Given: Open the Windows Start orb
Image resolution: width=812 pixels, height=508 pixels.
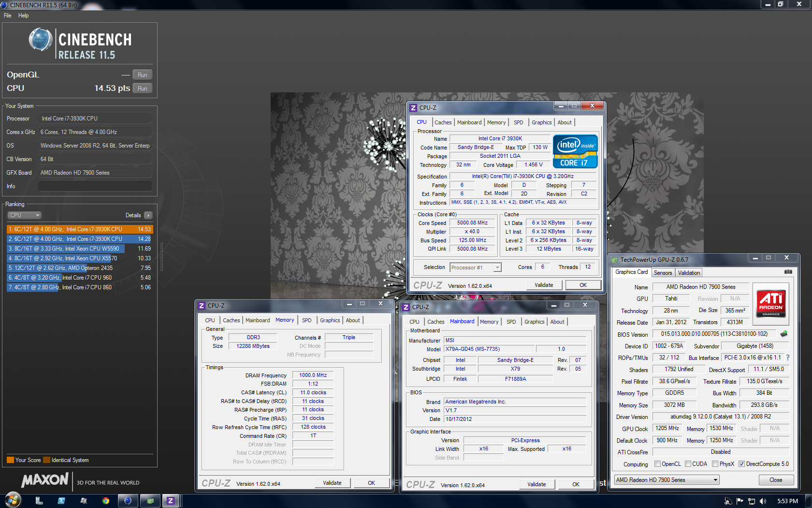Looking at the screenshot, I should [x=13, y=500].
